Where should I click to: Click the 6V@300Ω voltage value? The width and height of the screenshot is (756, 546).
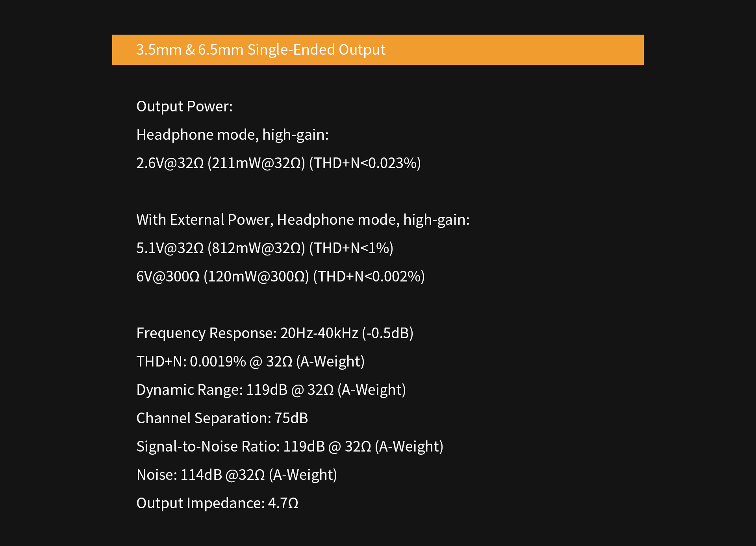point(168,276)
